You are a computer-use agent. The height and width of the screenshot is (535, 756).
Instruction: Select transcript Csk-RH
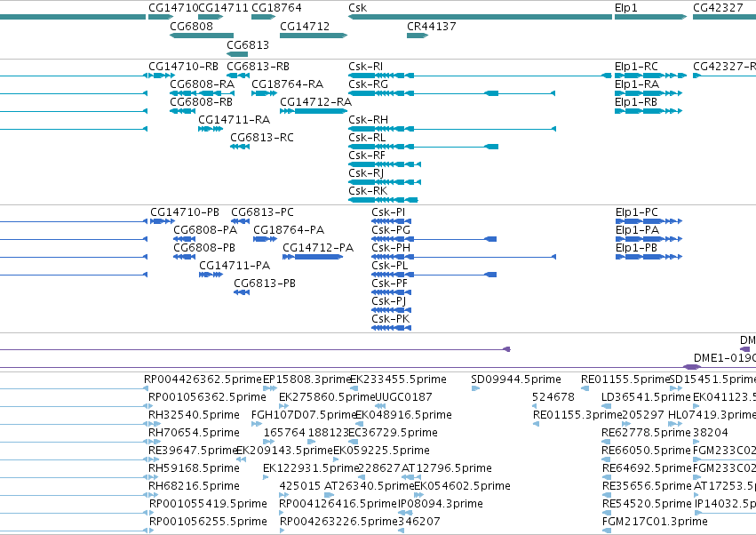[369, 120]
